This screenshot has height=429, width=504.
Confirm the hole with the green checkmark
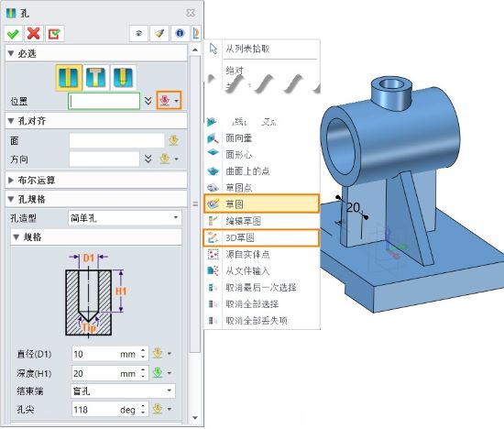[13, 33]
